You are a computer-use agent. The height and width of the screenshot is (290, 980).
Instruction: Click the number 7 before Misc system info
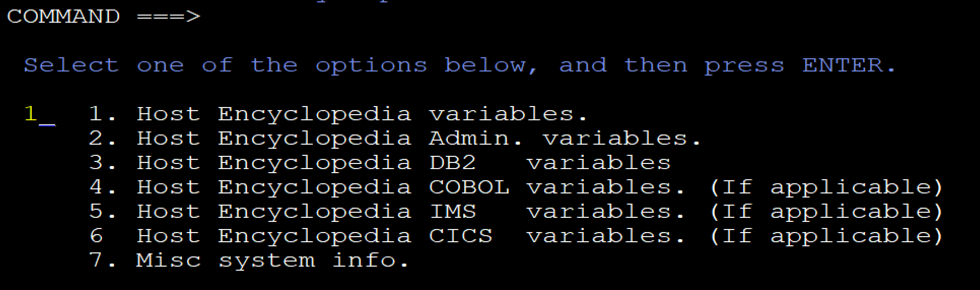(96, 260)
